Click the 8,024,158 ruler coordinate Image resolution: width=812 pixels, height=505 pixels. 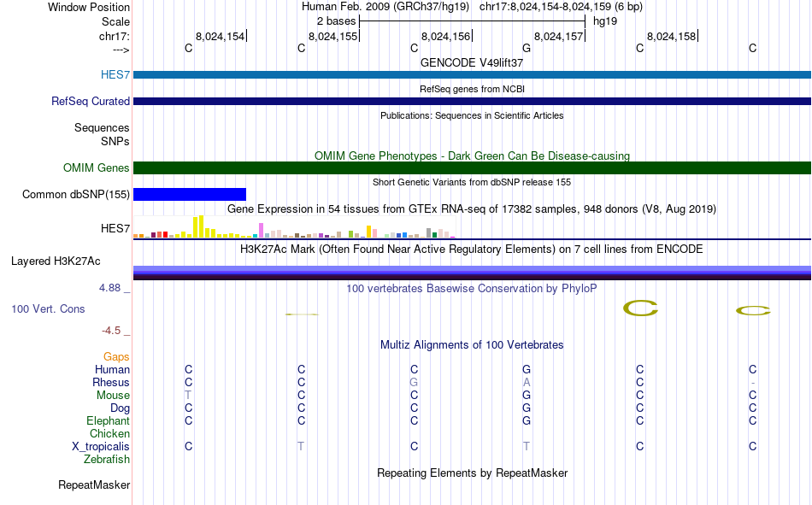coord(671,36)
